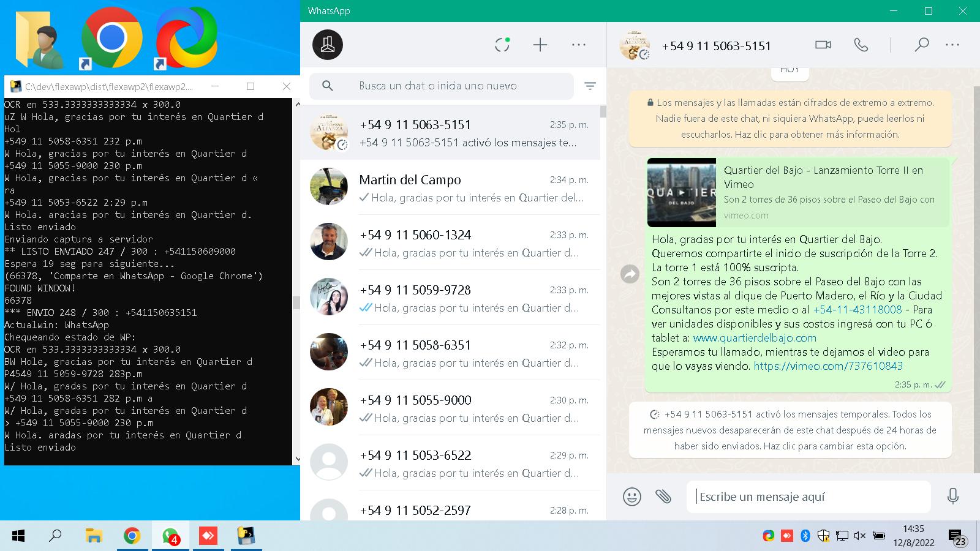Start a video call with +54 9 11 5063-5151

point(823,45)
